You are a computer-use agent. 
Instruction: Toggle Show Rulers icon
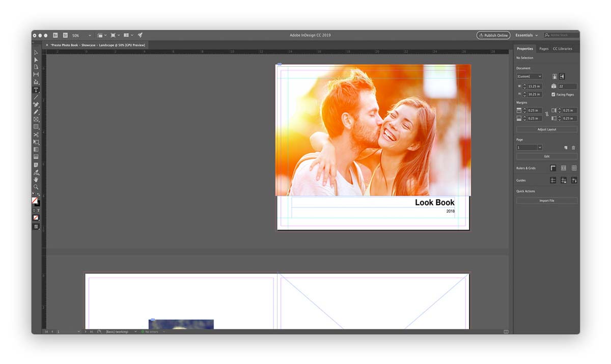coord(553,168)
